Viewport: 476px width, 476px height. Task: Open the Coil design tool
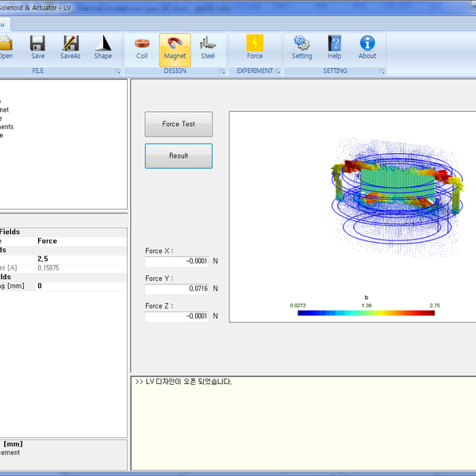click(142, 46)
